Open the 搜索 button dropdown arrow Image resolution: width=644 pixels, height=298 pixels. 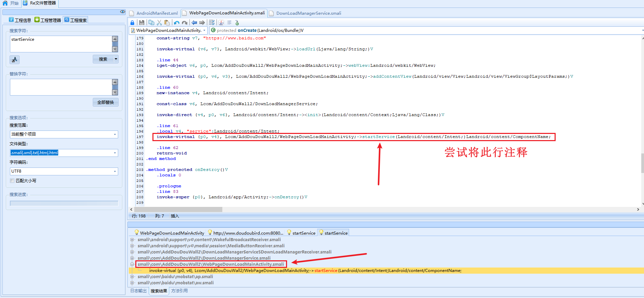(116, 59)
